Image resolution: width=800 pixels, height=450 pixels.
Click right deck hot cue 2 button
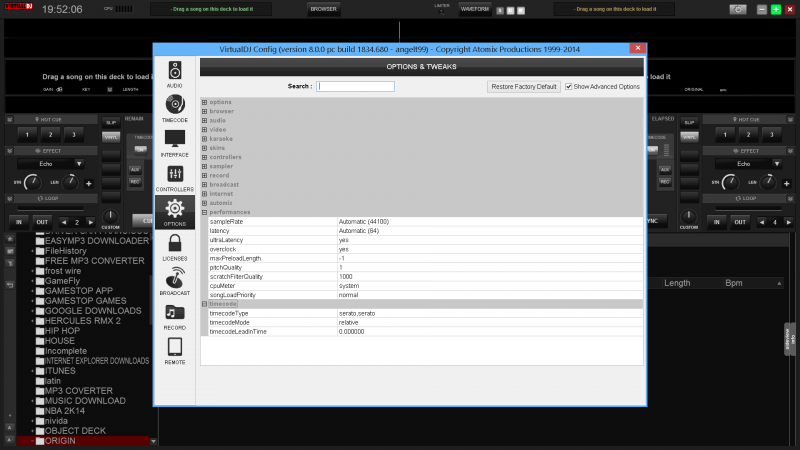coord(748,135)
